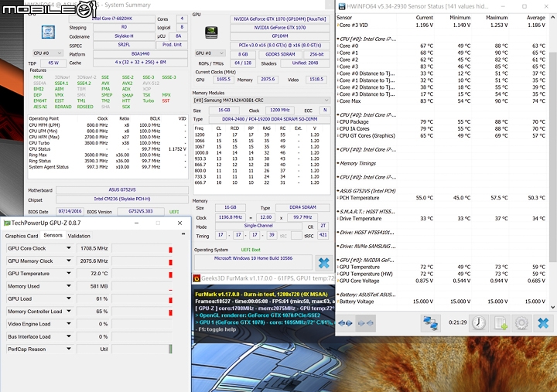Click the blue X button in System Summary
This screenshot has height=392, width=557.
pyautogui.click(x=323, y=263)
